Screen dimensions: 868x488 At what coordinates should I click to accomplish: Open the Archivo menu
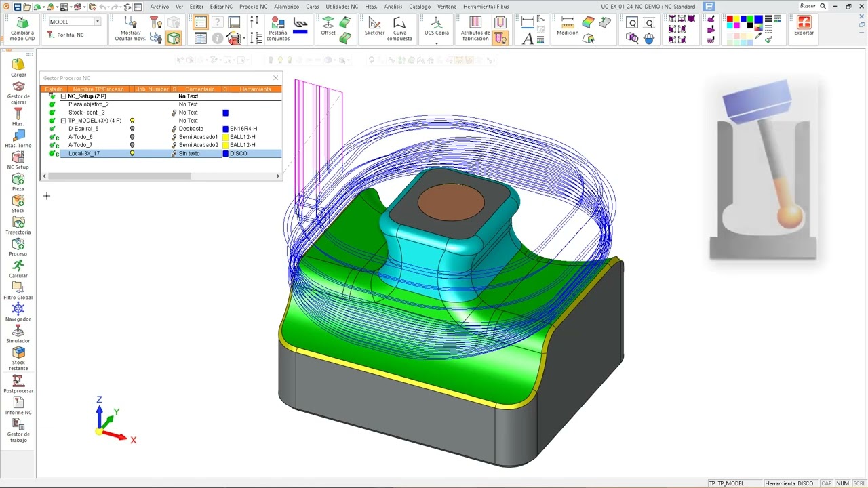tap(159, 7)
